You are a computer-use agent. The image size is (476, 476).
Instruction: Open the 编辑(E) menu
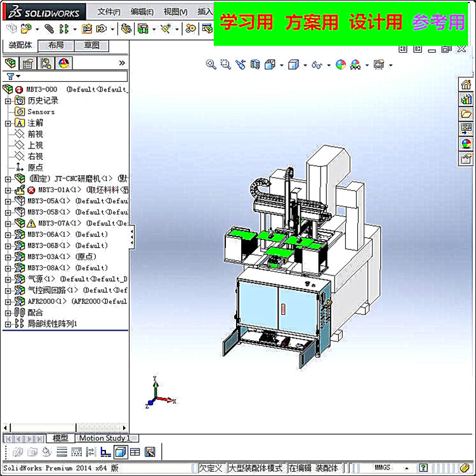pos(142,12)
